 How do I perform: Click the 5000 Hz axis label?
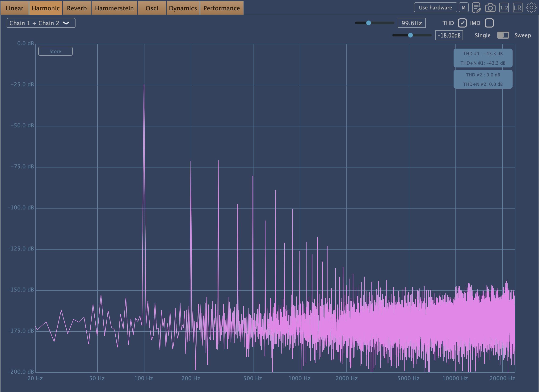(x=408, y=379)
